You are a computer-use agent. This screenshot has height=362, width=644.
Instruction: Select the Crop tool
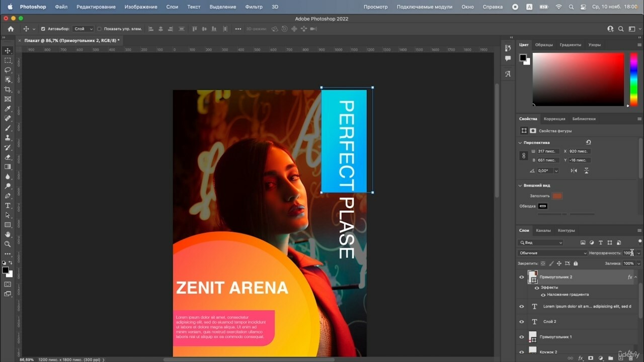click(8, 89)
